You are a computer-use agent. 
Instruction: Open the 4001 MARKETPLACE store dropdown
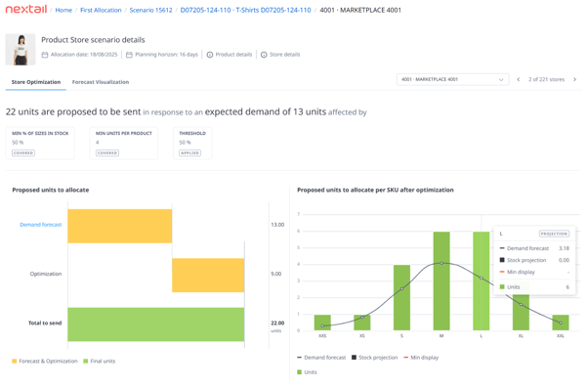tap(452, 79)
